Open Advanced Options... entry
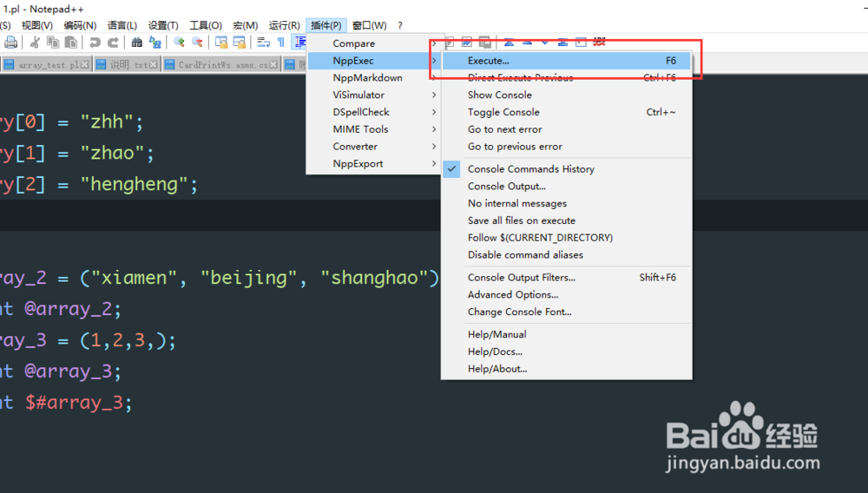Screen dimensions: 868x493 click(x=566, y=295)
